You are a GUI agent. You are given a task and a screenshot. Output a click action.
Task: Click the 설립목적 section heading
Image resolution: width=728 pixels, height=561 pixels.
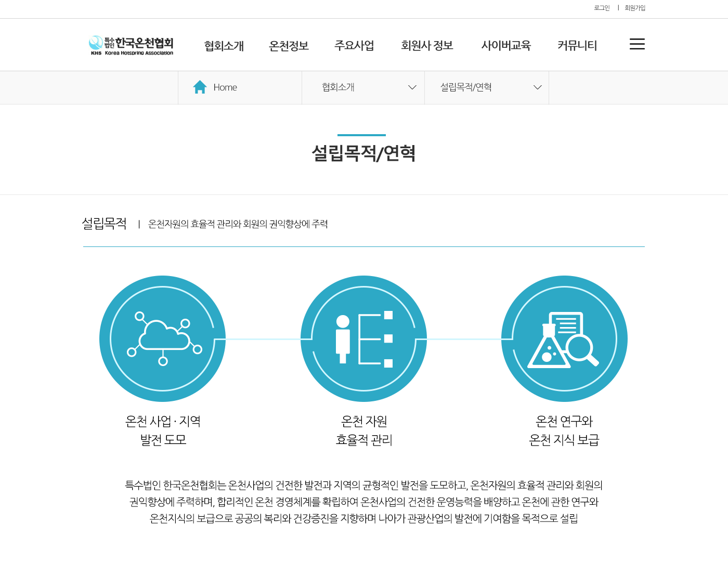(105, 224)
